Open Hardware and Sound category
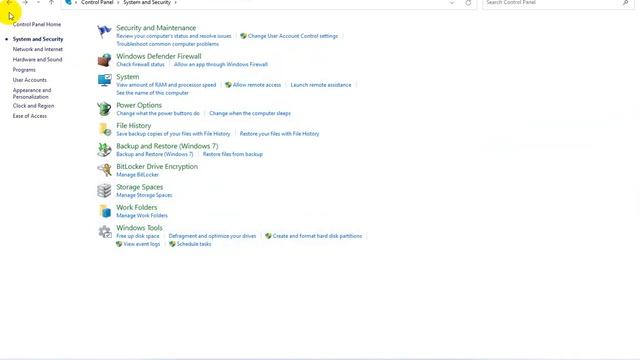The image size is (640, 360). [x=38, y=60]
